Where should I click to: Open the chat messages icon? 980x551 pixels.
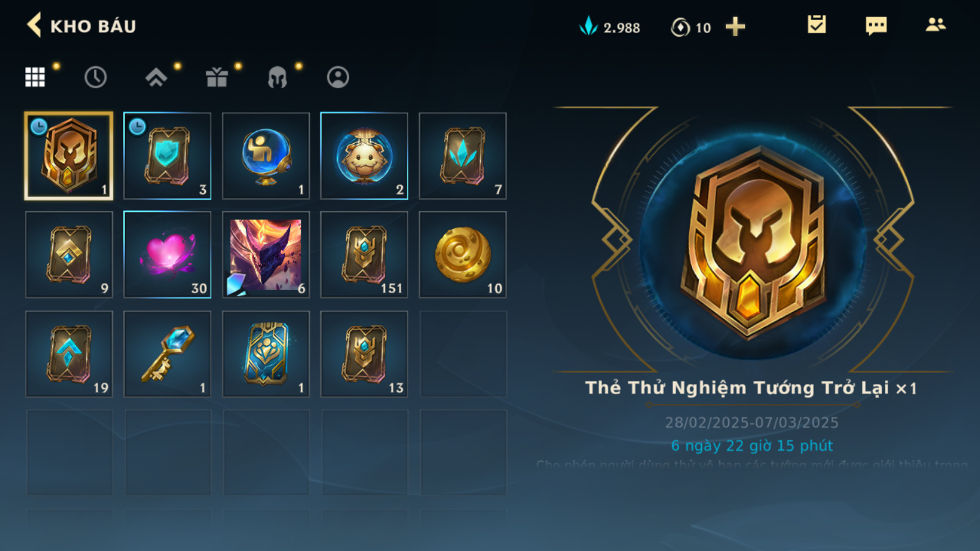[x=876, y=26]
